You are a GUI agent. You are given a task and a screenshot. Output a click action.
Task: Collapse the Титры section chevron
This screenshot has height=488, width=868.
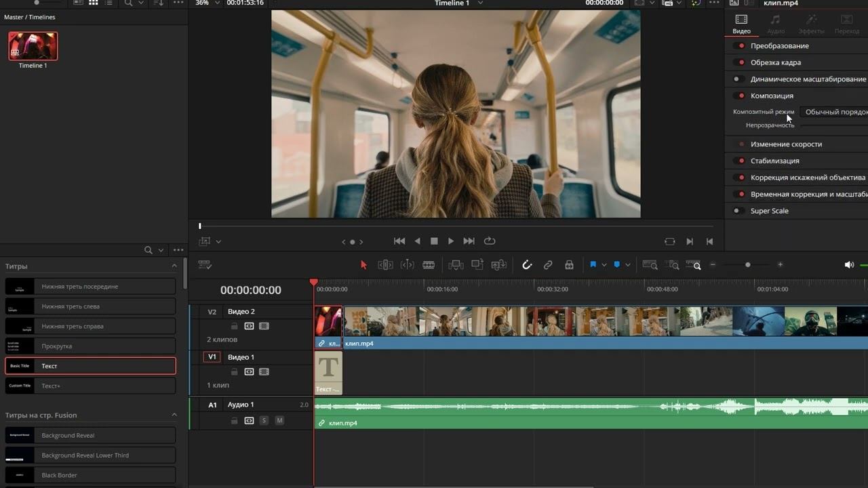[174, 266]
